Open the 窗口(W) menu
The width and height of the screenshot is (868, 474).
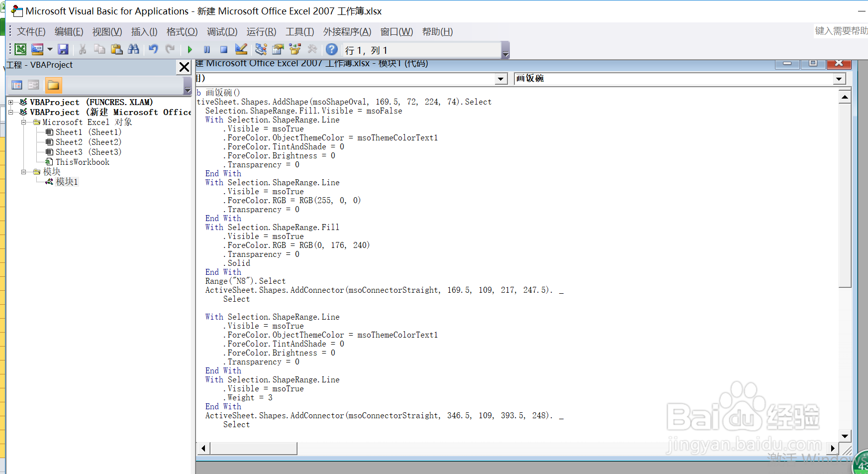click(x=396, y=32)
